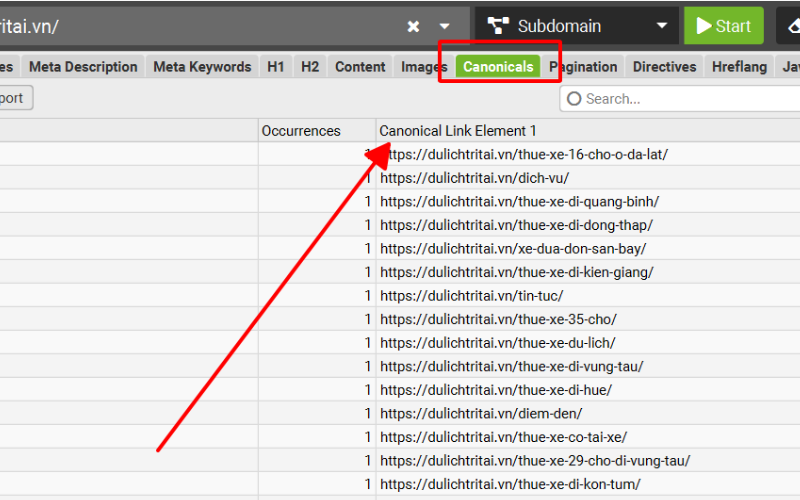Select the thue-xe-di-hue canonical row
Viewport: 800px width, 500px height.
495,390
